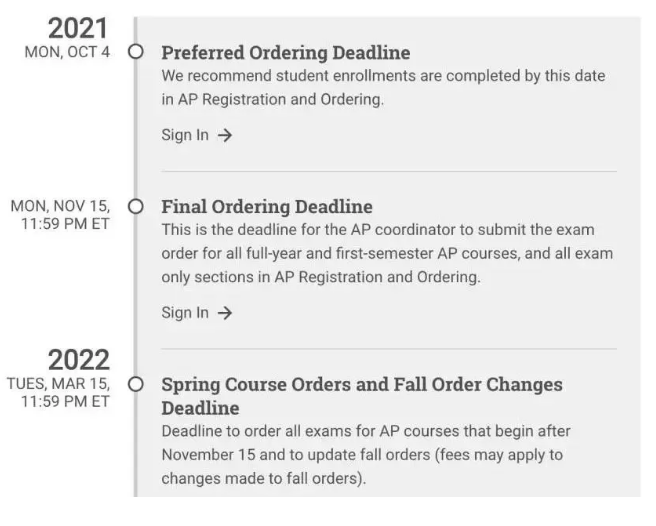Image resolution: width=656 pixels, height=526 pixels.
Task: Click divider line below first Sign In
Action: (x=389, y=171)
